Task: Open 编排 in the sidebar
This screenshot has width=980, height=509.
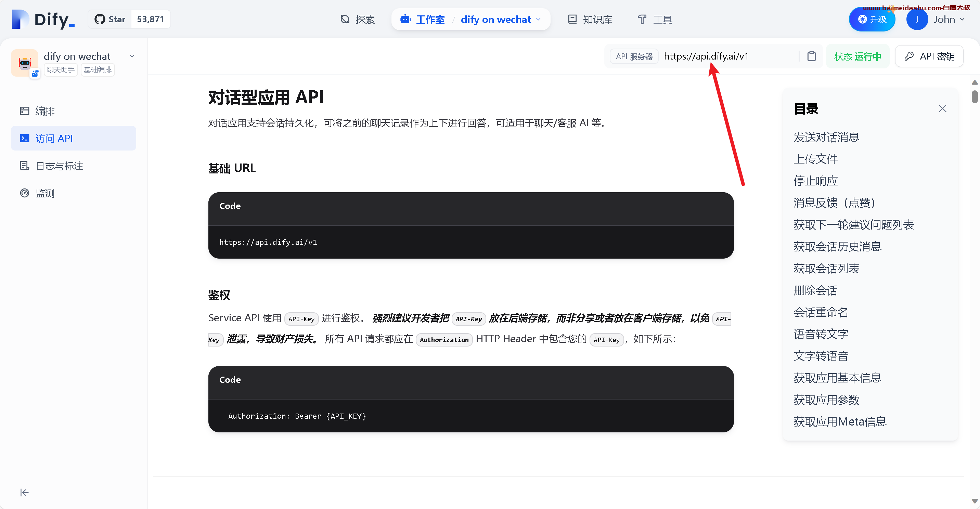Action: pos(74,111)
